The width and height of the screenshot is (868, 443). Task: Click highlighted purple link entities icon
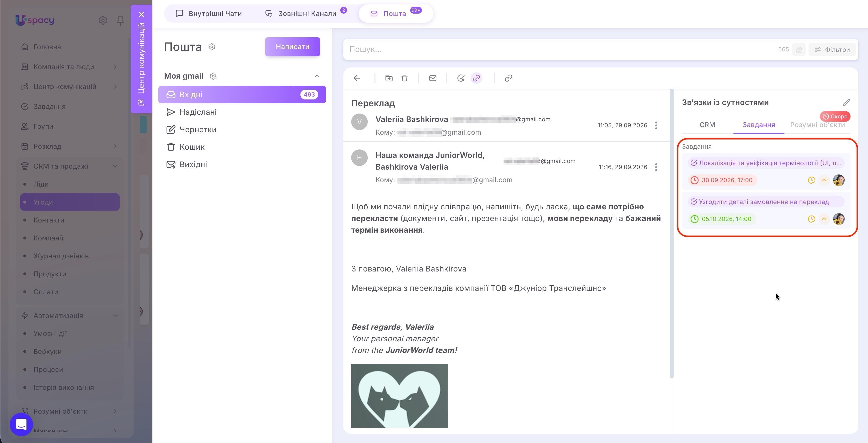tap(476, 78)
